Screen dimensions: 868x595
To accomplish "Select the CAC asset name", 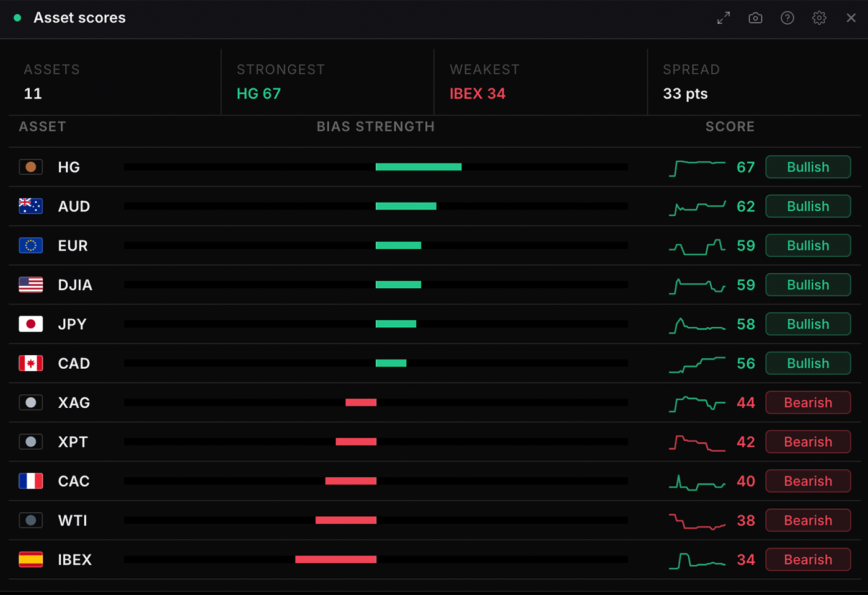I will pos(74,481).
